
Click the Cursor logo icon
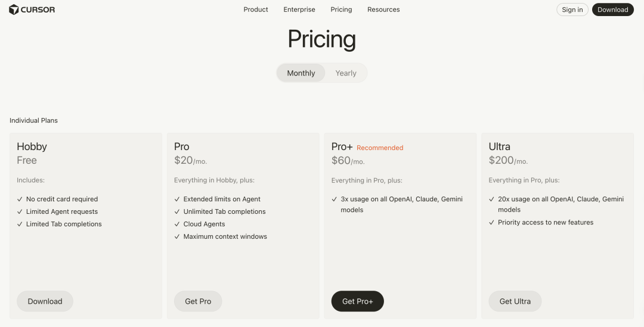coord(14,10)
